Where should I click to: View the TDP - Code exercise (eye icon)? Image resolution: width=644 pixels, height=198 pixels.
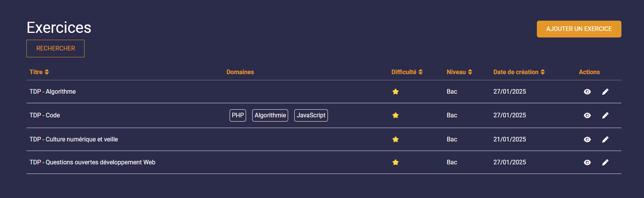click(587, 115)
